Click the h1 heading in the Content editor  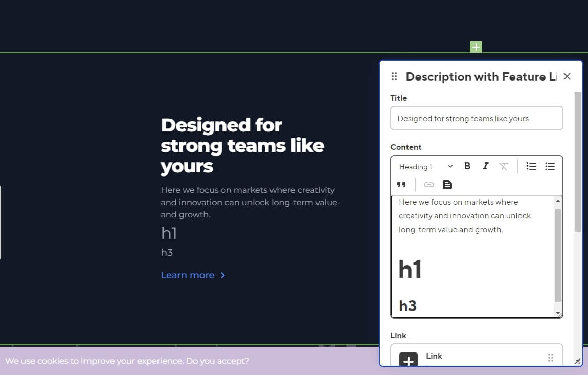point(410,270)
